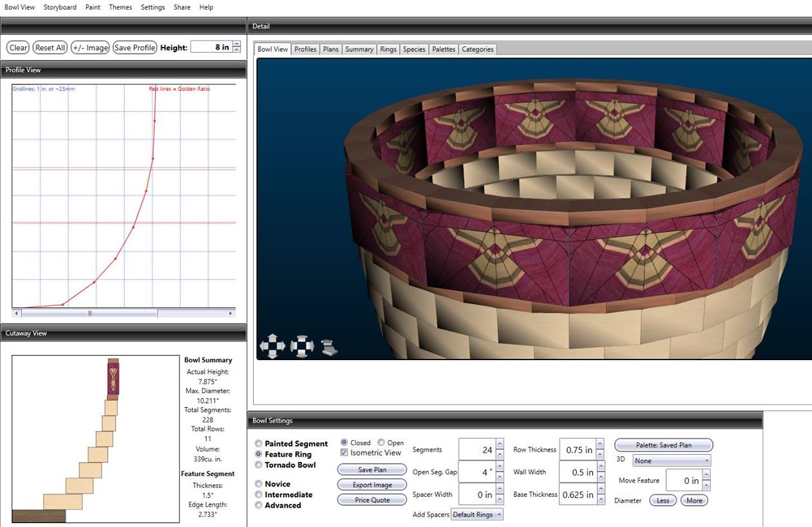Decrease the Open Seg. Gap stepper
The image size is (812, 527).
click(x=500, y=478)
